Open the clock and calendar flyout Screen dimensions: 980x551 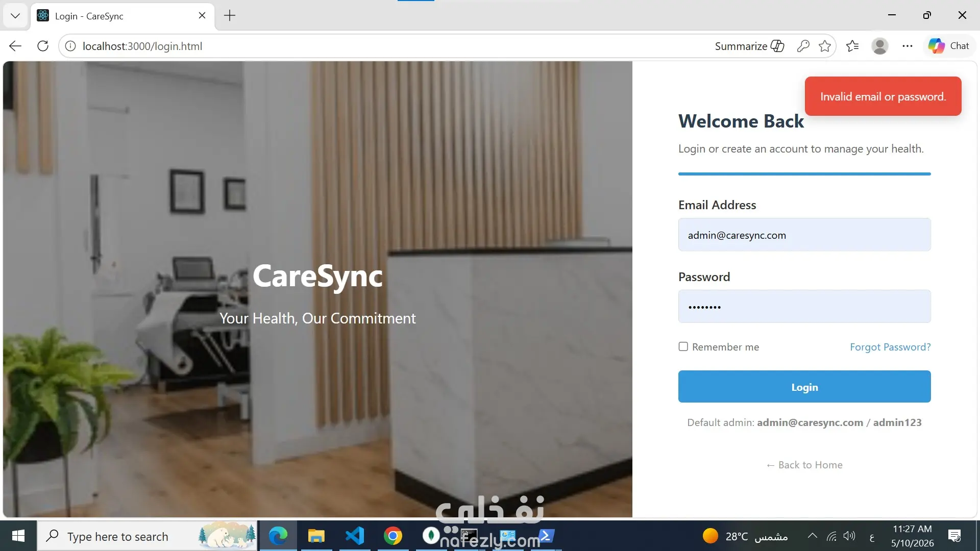point(913,536)
